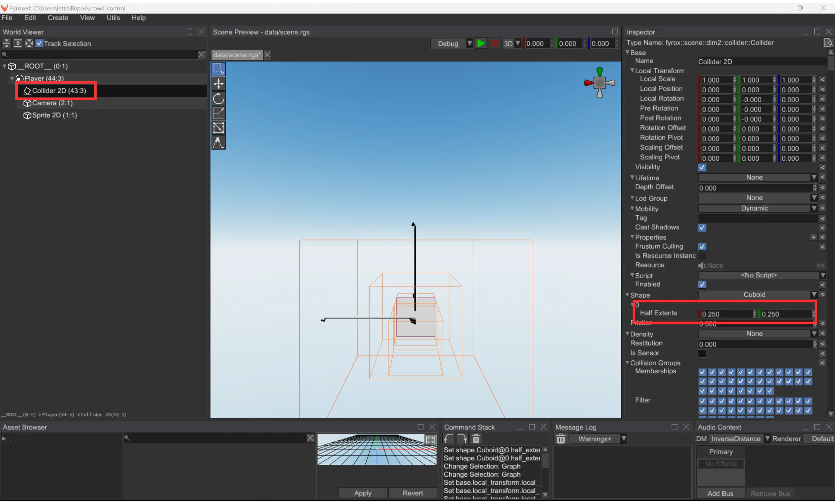Collapse all nodes in World Viewer
This screenshot has width=835, height=504.
tap(7, 43)
